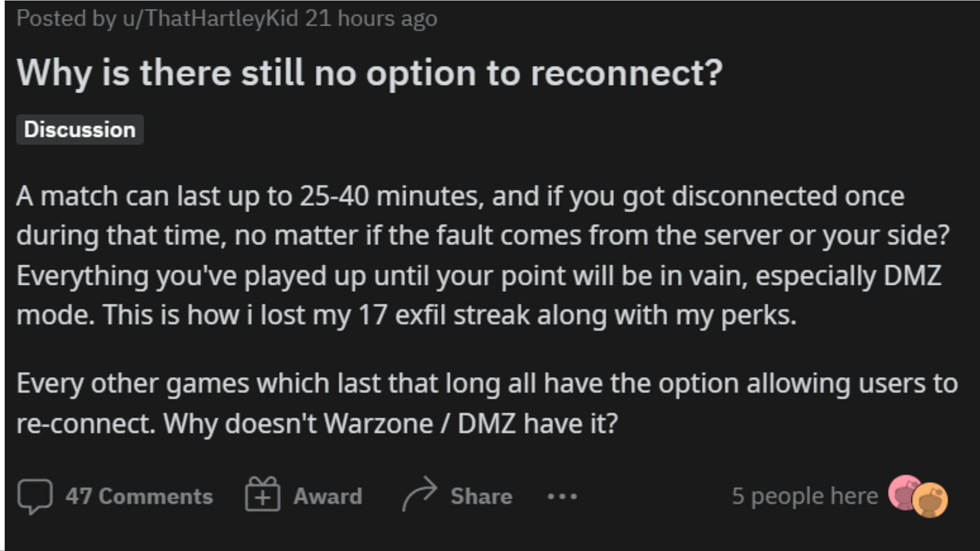Click the "5 people here" indicator
The width and height of the screenshot is (980, 551).
click(x=805, y=496)
